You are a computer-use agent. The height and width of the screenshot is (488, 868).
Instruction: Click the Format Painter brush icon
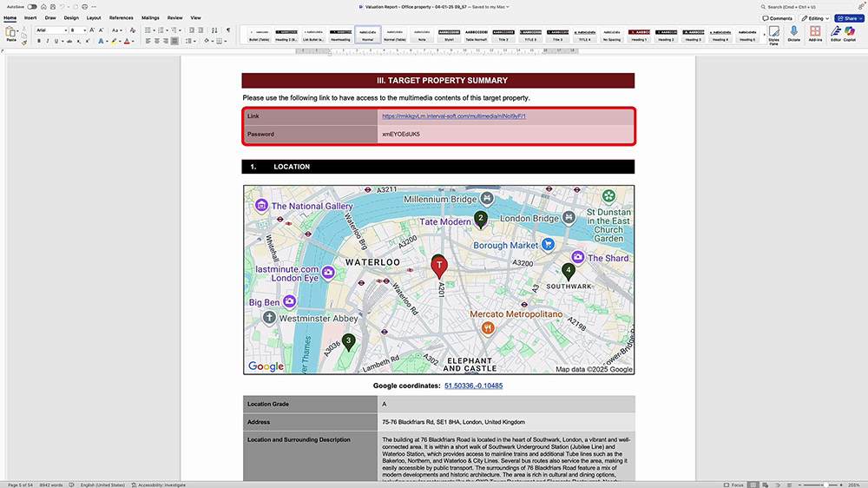[x=23, y=43]
